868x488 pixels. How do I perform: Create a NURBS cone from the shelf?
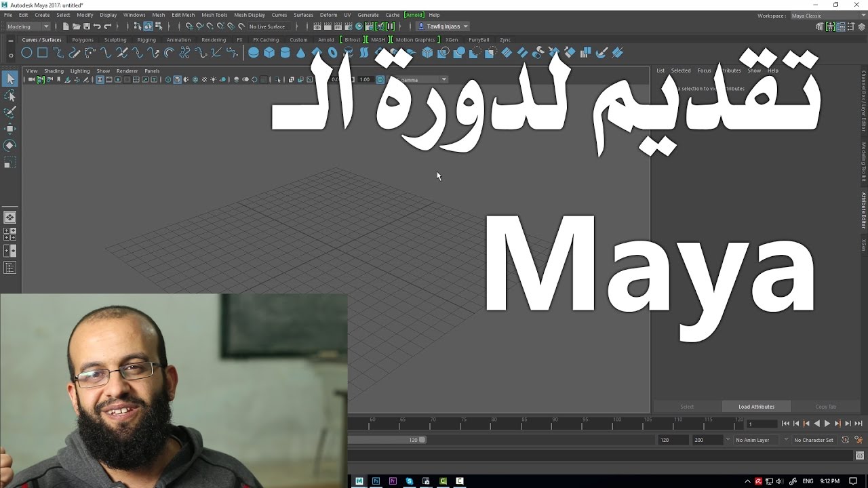(x=301, y=53)
